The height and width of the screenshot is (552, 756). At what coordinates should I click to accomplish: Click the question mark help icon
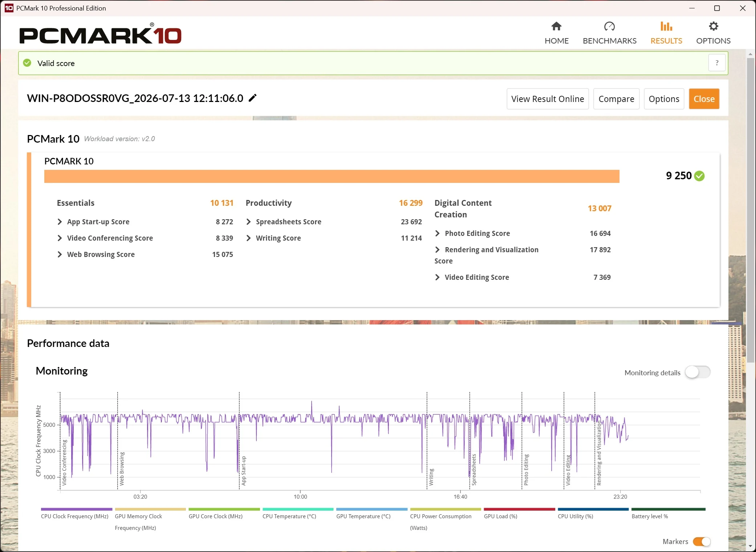point(717,63)
